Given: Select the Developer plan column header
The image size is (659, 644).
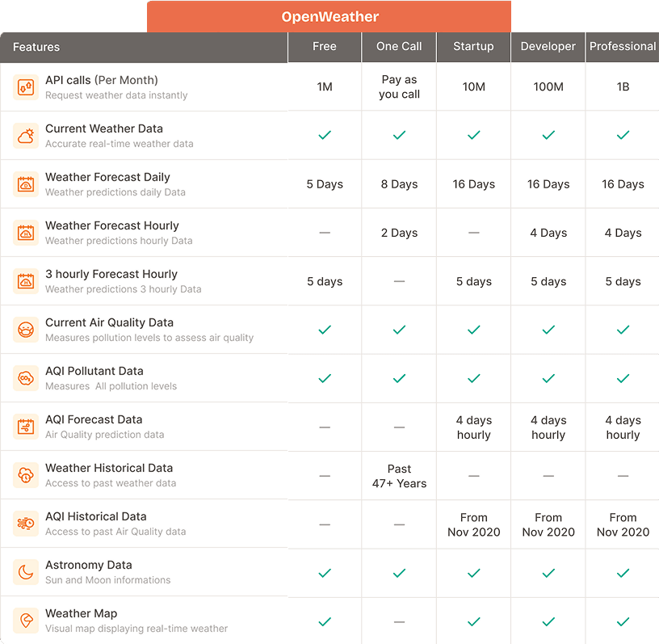Looking at the screenshot, I should (x=548, y=47).
